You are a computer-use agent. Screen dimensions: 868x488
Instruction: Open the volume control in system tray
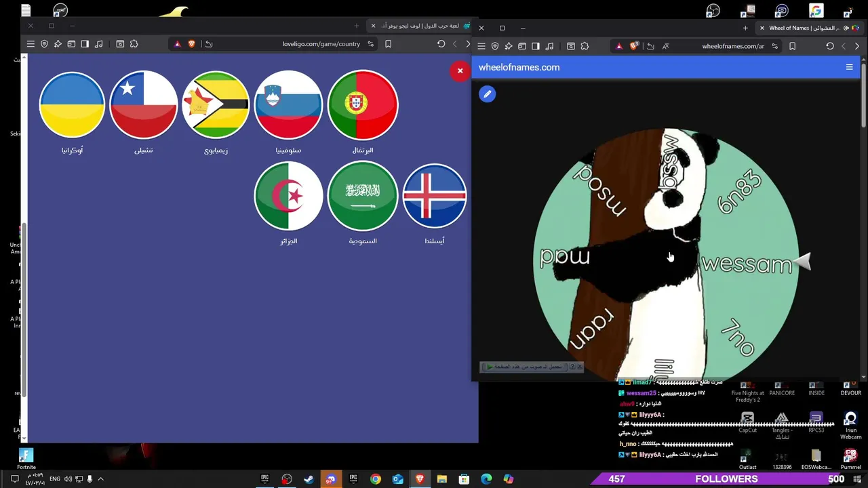68,479
